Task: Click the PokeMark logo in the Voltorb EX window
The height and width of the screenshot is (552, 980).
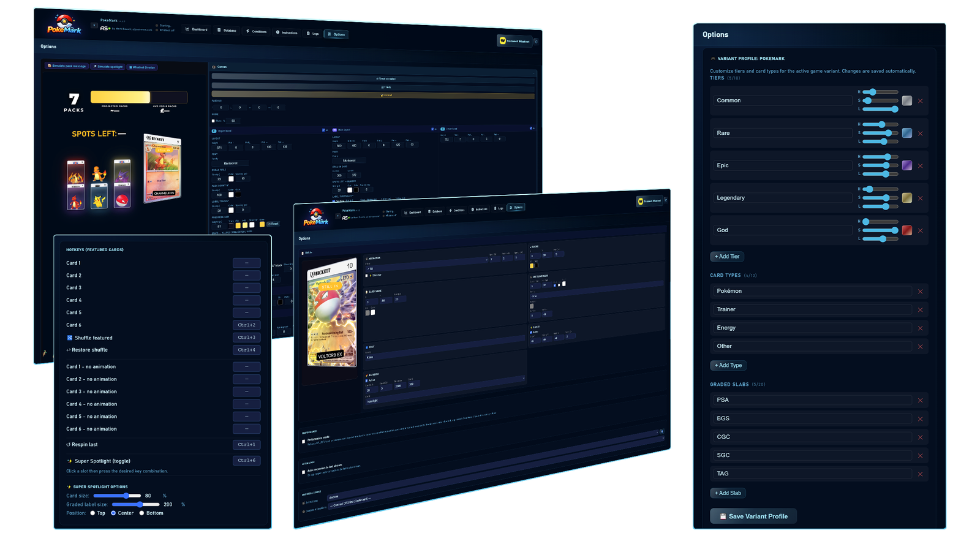Action: click(316, 216)
